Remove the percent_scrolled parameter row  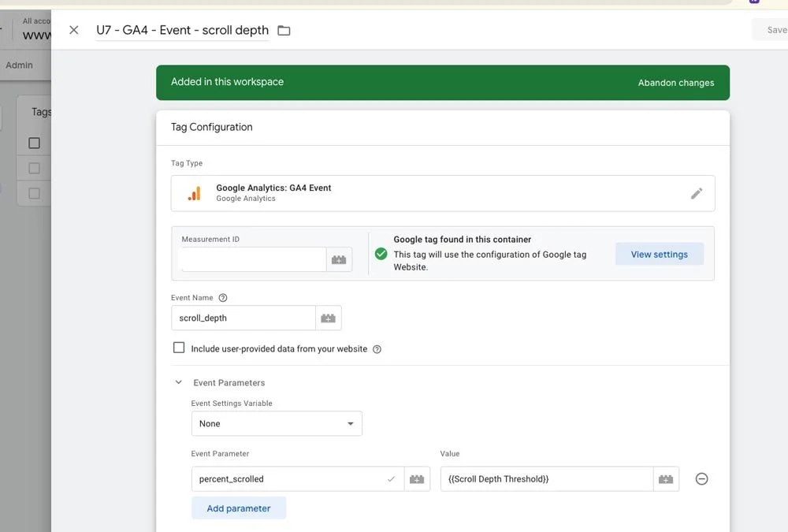[701, 478]
